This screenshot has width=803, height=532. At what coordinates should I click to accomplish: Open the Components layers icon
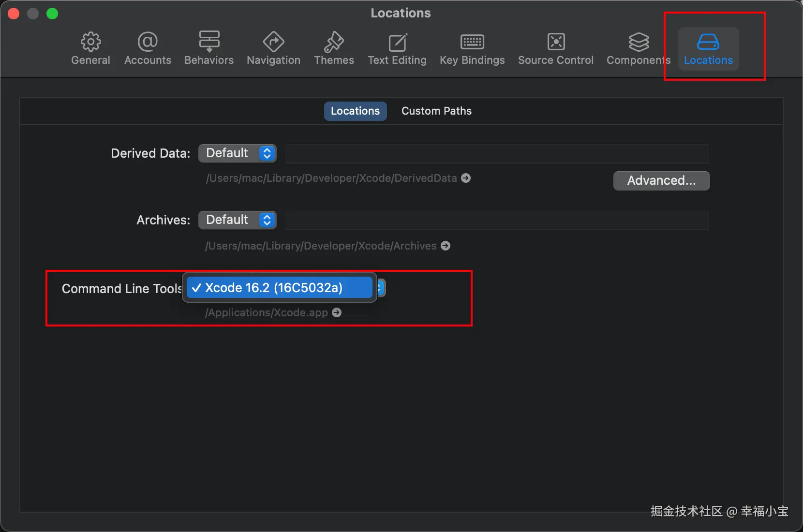(639, 42)
